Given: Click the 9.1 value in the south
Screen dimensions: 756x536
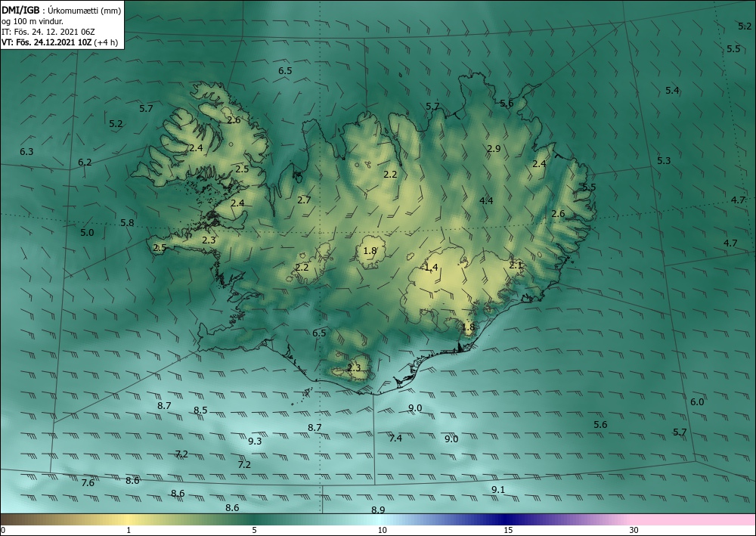Looking at the screenshot, I should click(498, 489).
